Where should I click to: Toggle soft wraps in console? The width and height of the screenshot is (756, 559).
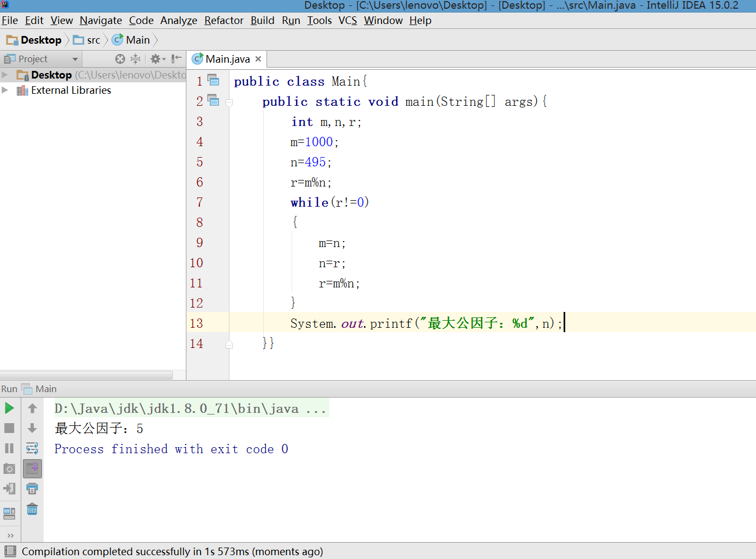click(32, 448)
